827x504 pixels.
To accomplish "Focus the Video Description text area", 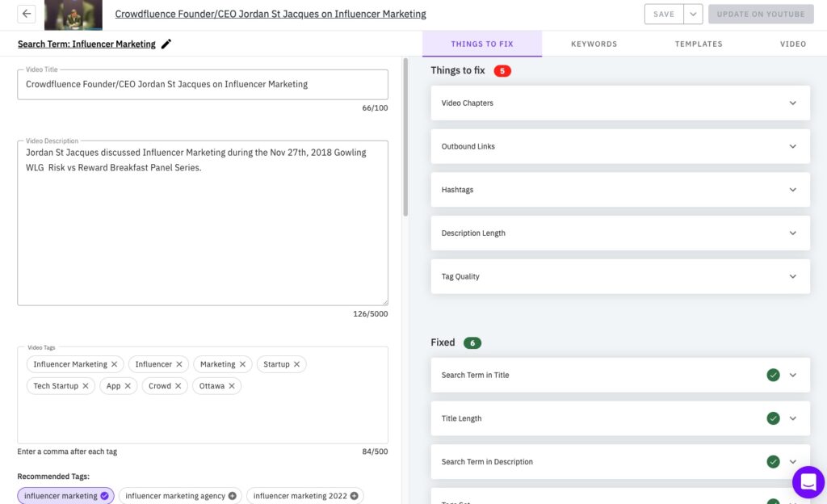I will click(203, 223).
